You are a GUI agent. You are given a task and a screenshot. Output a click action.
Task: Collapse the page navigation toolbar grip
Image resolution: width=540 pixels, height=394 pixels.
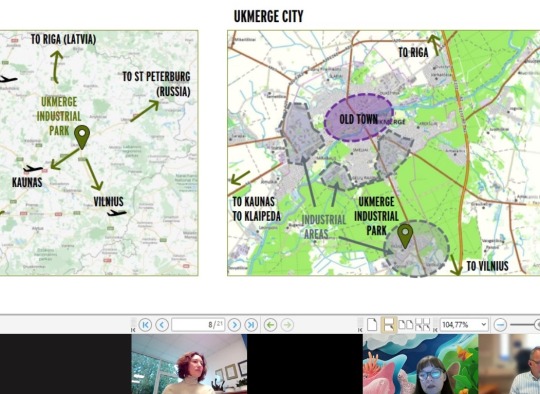133,325
